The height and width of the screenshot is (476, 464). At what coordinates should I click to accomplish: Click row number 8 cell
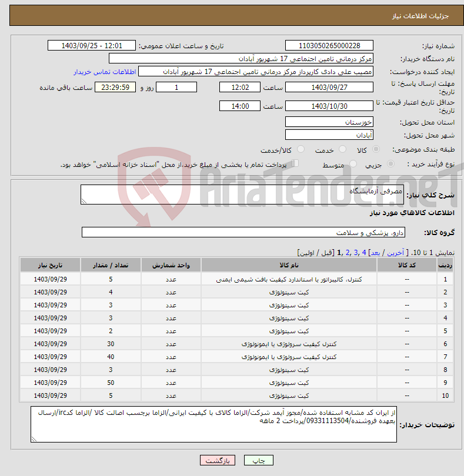445,370
